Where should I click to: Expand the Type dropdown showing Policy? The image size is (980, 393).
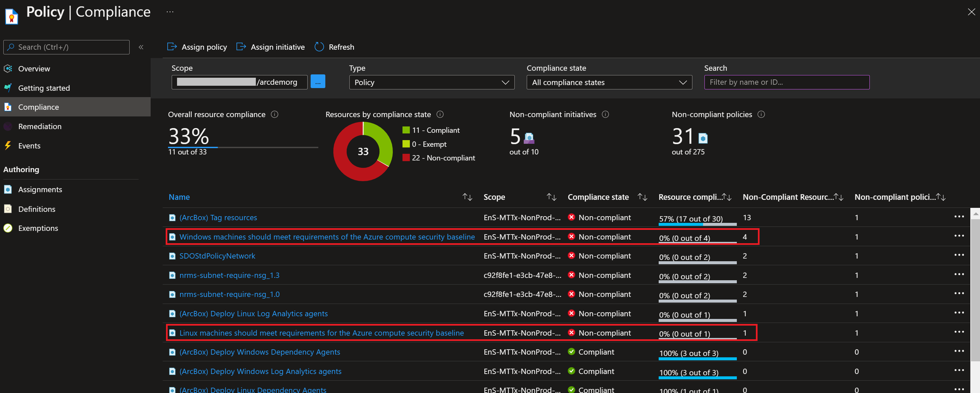coord(432,82)
